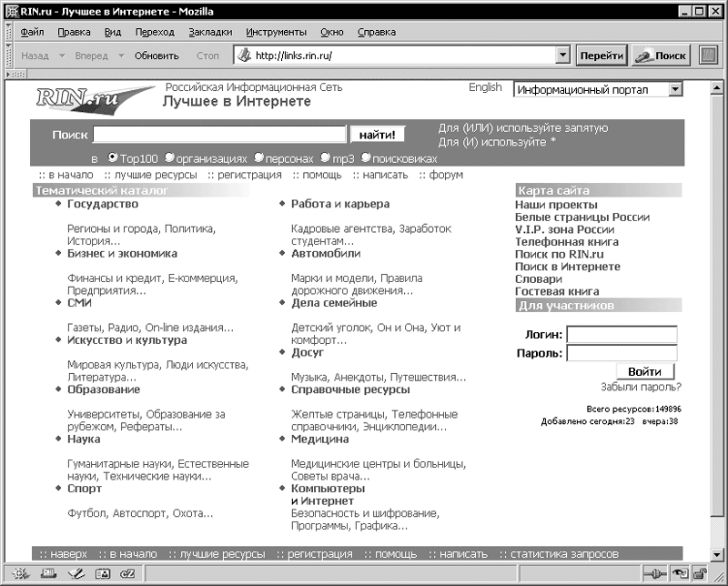728x586 pixels.
Task: Open the Address Book icon in status bar
Action: point(103,574)
